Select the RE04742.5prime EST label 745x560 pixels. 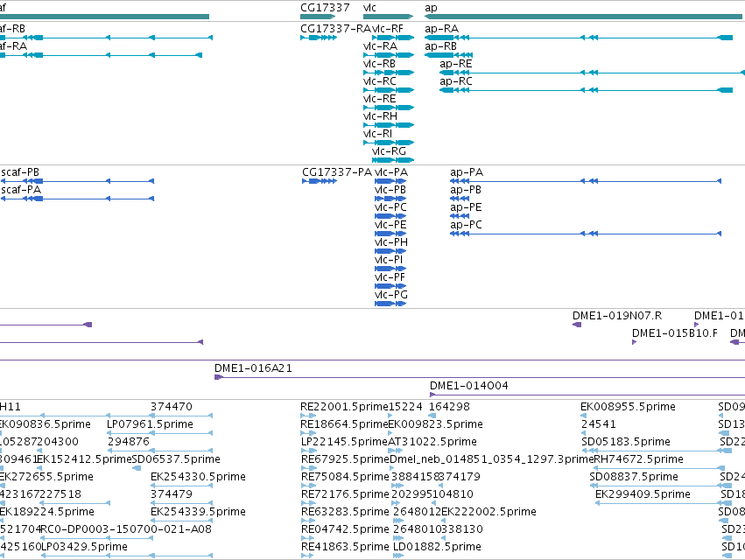pos(345,529)
